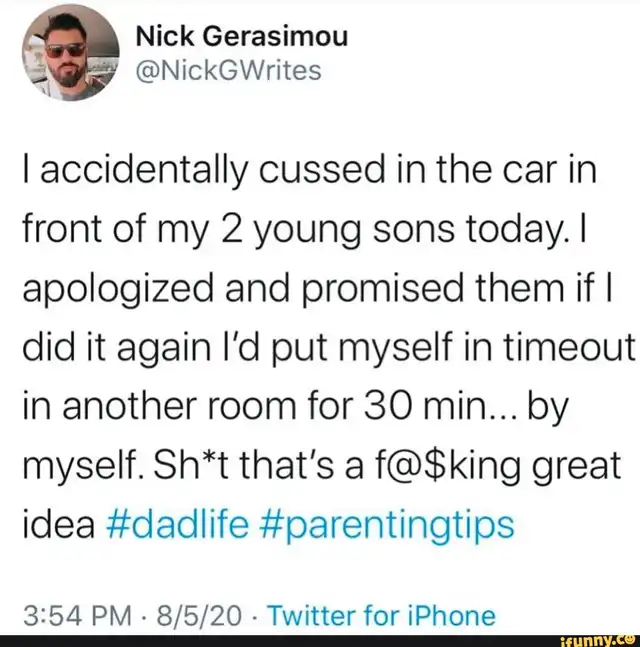Click the display name Nick Gerasimou

242,36
